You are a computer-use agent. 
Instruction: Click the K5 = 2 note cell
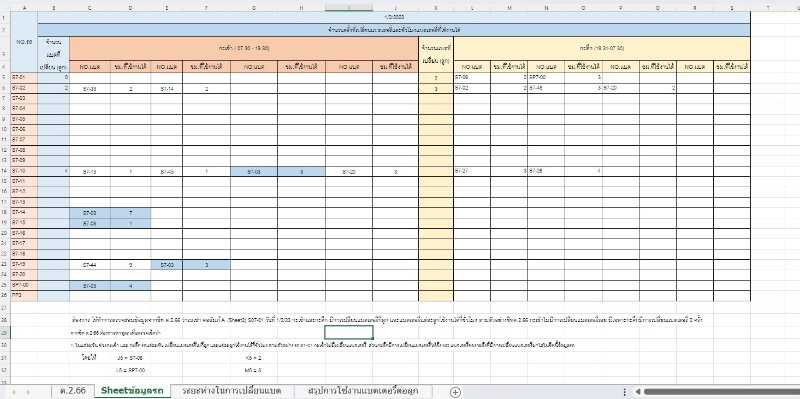tap(254, 358)
